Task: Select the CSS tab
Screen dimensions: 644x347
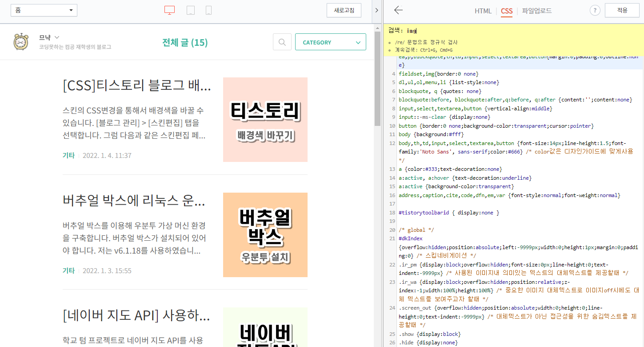Action: click(x=507, y=11)
